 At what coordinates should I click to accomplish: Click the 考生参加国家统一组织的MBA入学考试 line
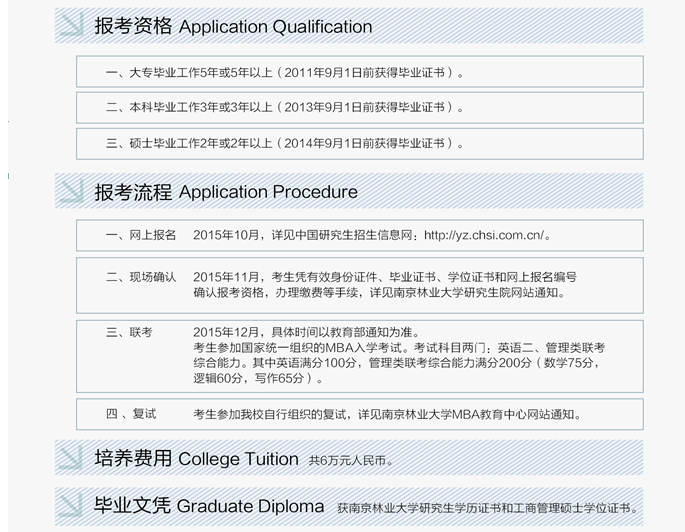tap(399, 348)
